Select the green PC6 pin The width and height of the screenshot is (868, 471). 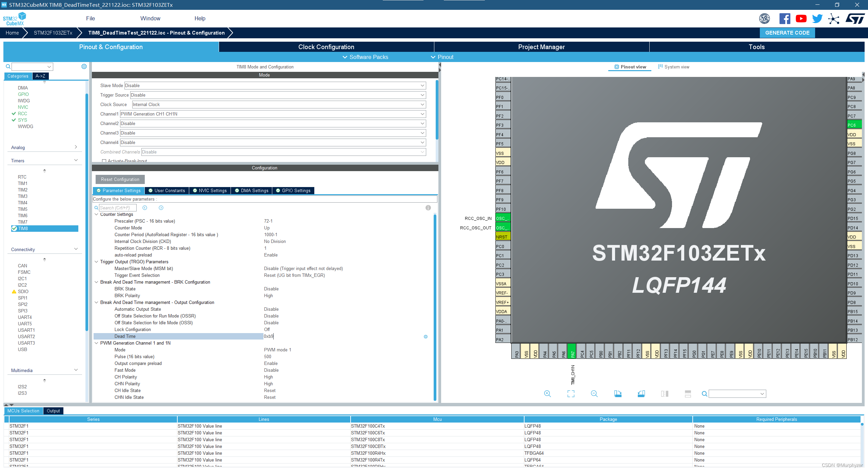pyautogui.click(x=854, y=125)
